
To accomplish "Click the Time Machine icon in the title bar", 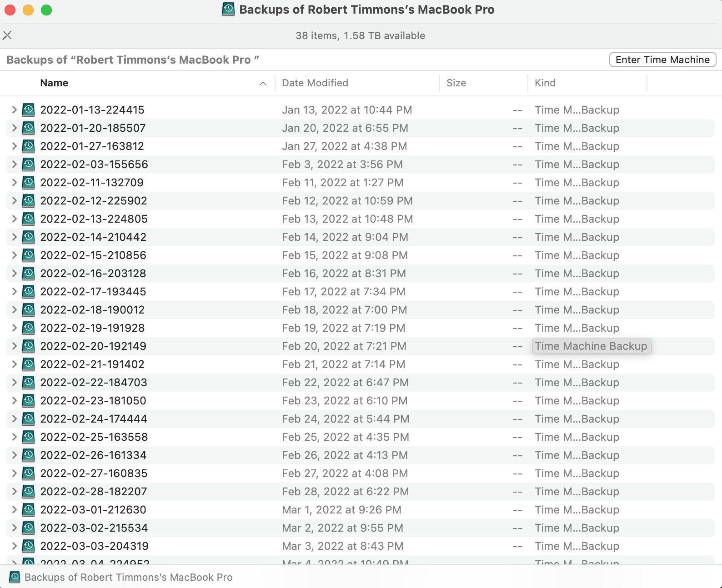I will coord(228,10).
